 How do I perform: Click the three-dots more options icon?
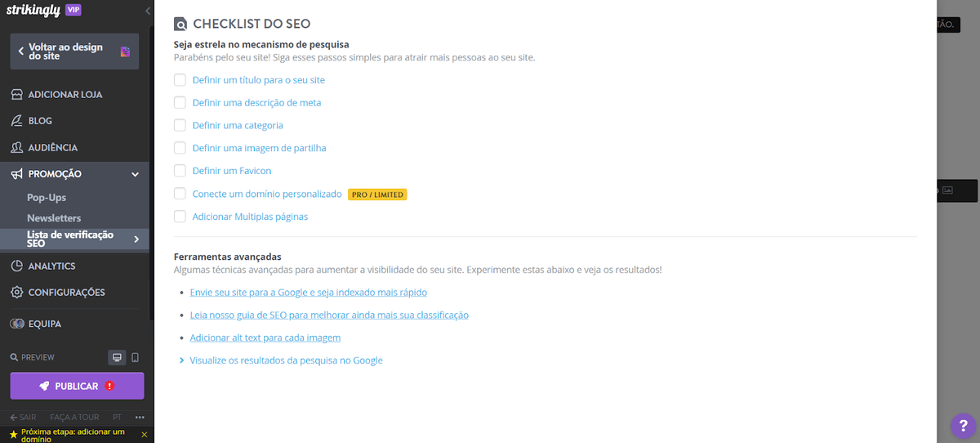(139, 417)
